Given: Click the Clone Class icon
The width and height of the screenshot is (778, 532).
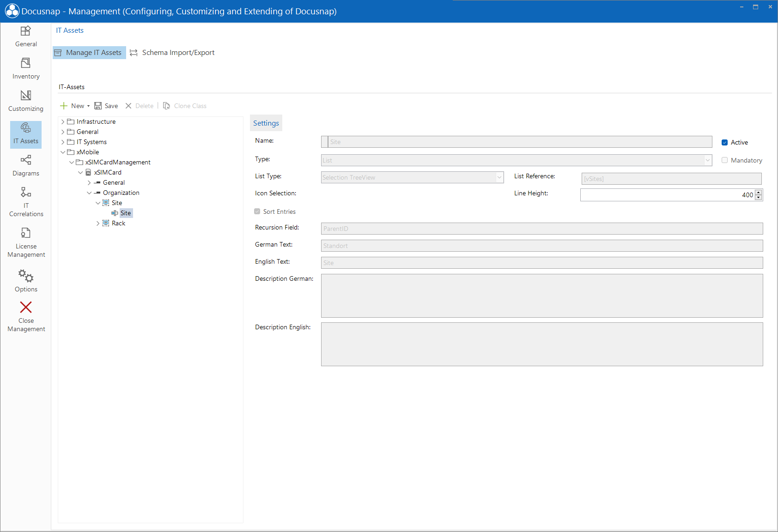Looking at the screenshot, I should pos(167,106).
